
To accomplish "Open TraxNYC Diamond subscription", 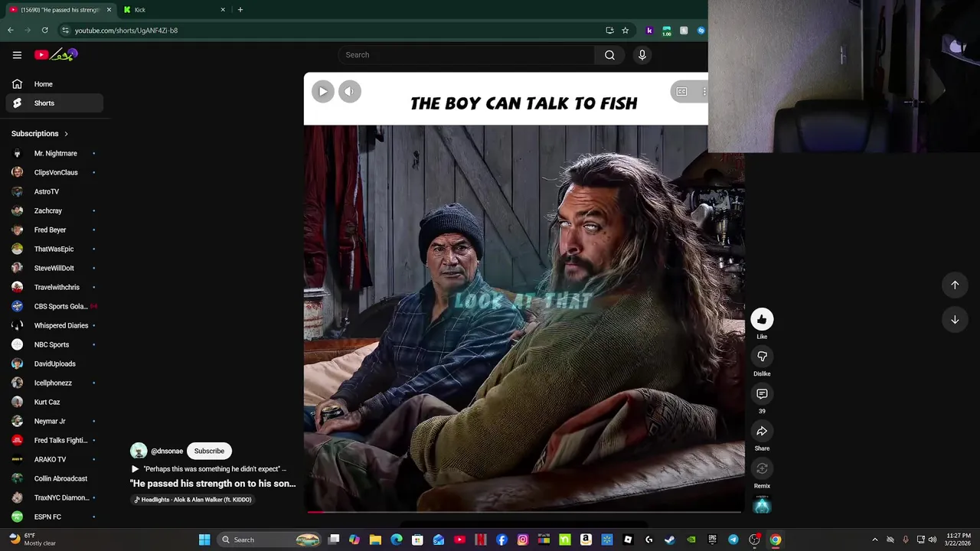I will click(x=54, y=497).
